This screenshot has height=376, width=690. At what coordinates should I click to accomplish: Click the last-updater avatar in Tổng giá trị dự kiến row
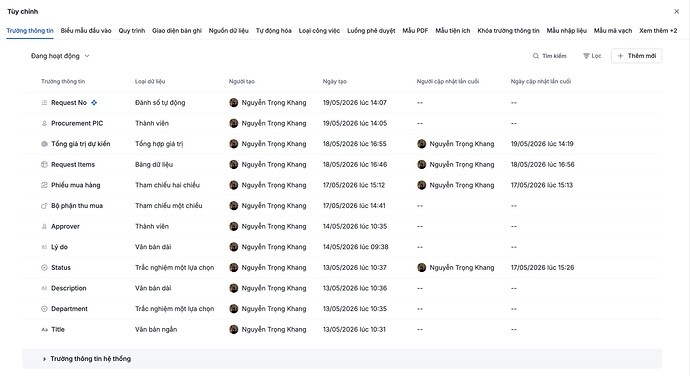[x=422, y=144]
